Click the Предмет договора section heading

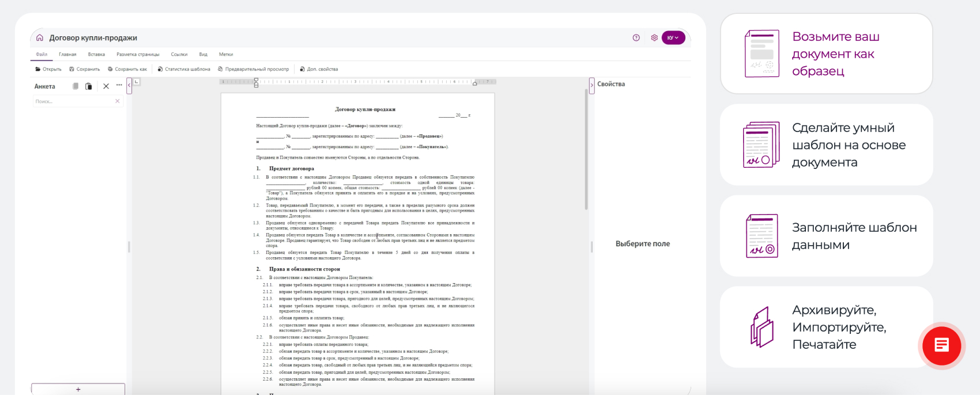pyautogui.click(x=292, y=168)
